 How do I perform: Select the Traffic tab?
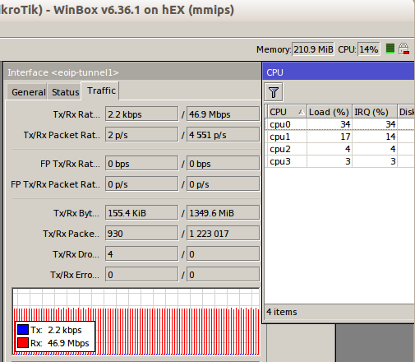coord(101,91)
